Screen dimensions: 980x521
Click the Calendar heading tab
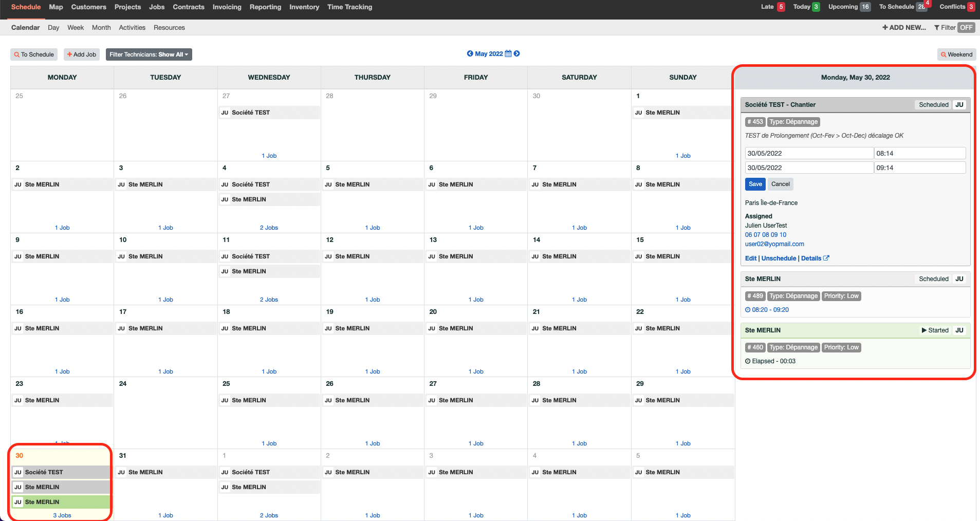[x=25, y=28]
